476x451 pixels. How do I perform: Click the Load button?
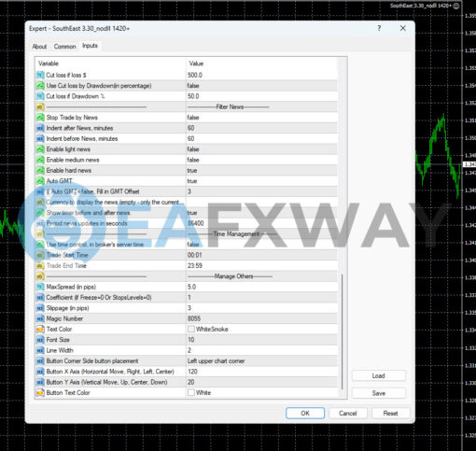click(379, 375)
